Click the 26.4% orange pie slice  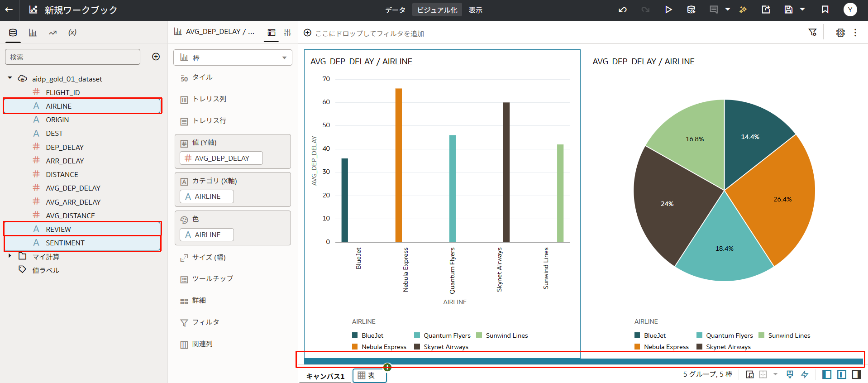(x=782, y=199)
